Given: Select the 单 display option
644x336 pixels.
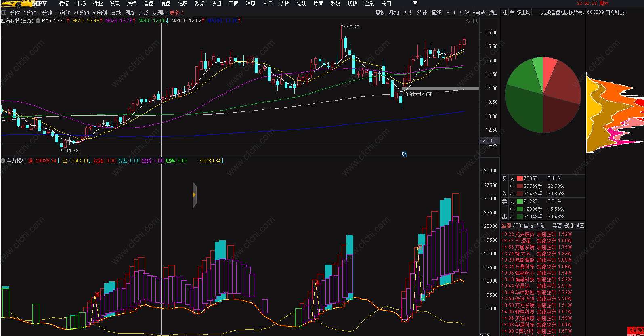Looking at the screenshot, I should pos(512,13).
